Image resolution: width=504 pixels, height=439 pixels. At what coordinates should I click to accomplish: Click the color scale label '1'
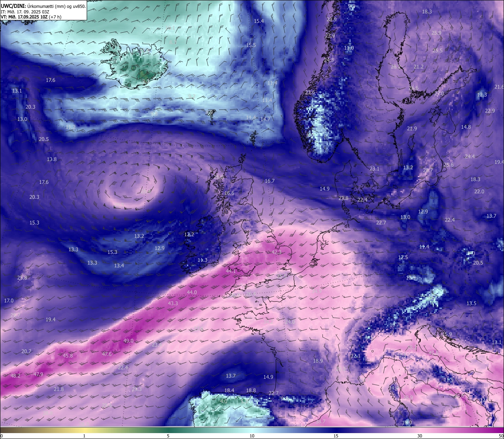84,436
